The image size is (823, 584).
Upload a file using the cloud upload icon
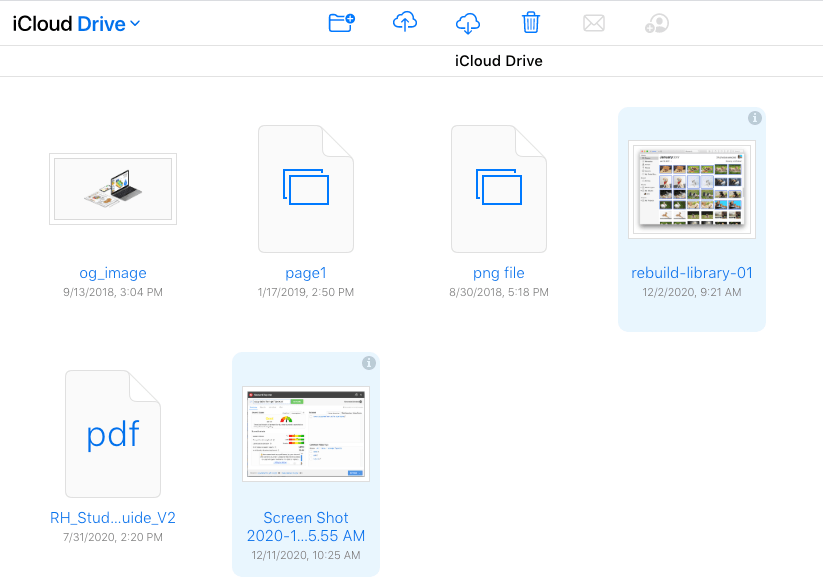point(404,22)
